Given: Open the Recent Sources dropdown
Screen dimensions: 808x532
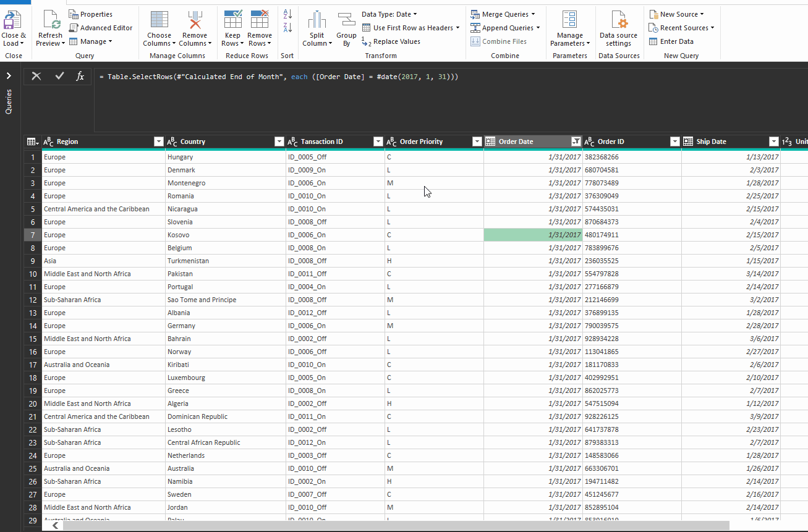Looking at the screenshot, I should click(681, 28).
